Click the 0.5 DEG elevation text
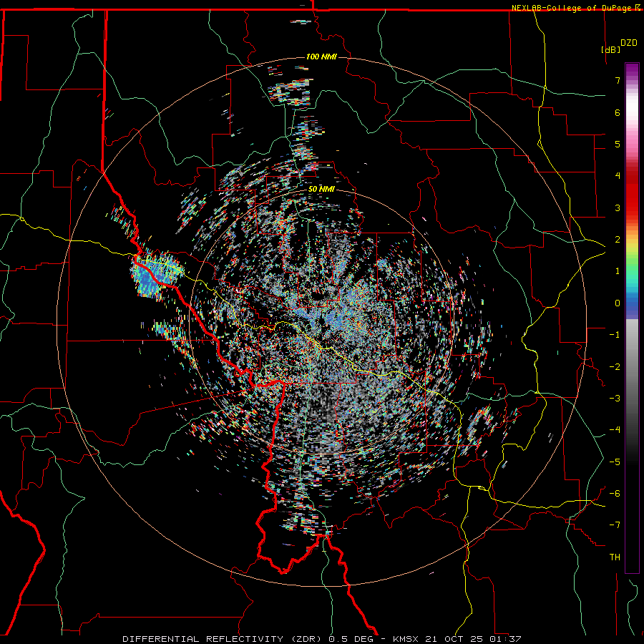Image resolution: width=644 pixels, height=644 pixels. coord(351,639)
